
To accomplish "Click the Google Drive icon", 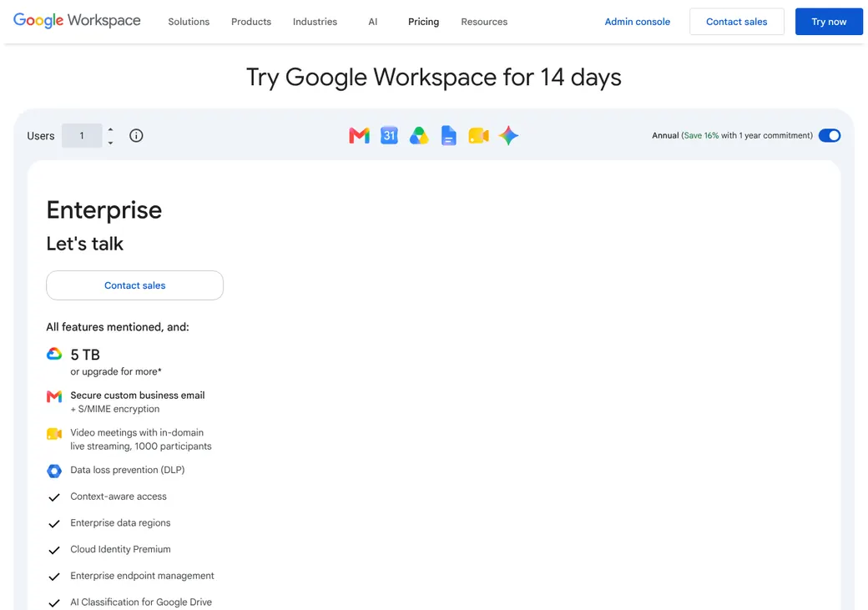I will tap(419, 136).
